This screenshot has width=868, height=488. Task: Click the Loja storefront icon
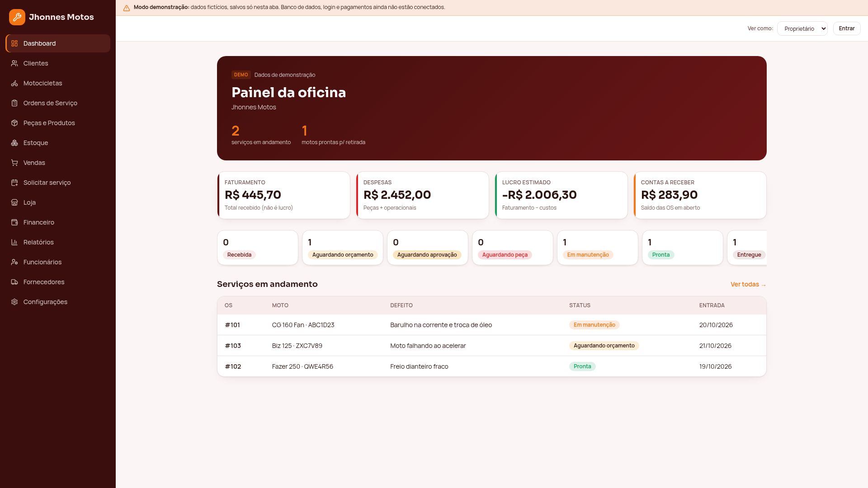(14, 202)
